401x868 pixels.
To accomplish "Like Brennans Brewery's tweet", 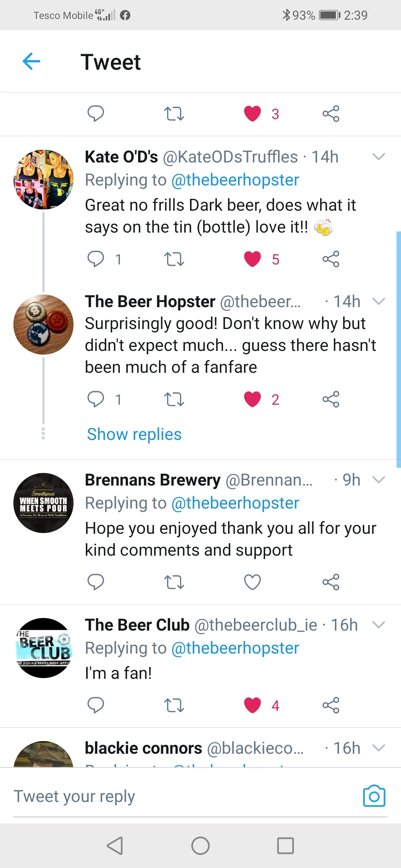I will pyautogui.click(x=252, y=582).
